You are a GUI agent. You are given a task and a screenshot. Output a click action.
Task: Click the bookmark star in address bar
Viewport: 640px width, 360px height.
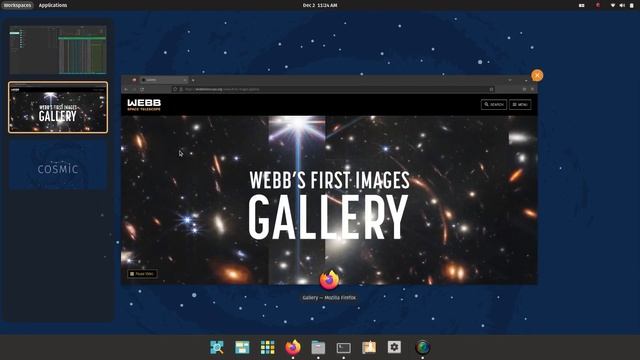491,89
